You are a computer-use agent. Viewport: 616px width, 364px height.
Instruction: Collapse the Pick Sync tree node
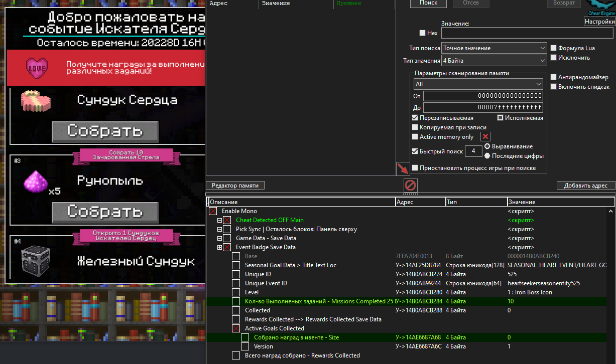[x=219, y=229]
